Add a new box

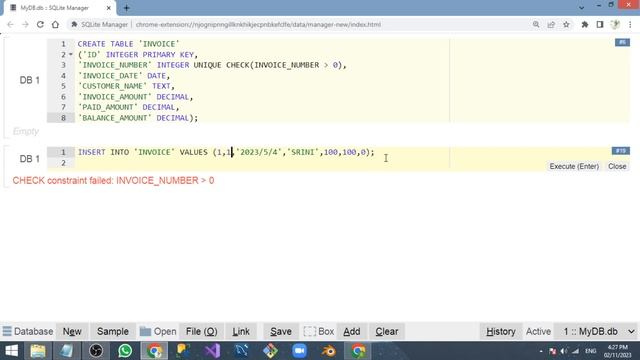coord(351,331)
